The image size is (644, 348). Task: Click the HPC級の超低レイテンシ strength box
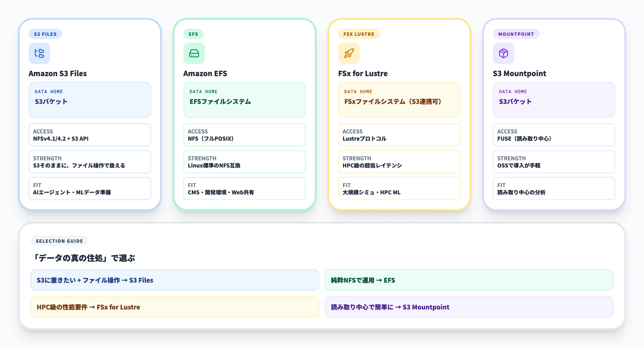[x=399, y=162]
